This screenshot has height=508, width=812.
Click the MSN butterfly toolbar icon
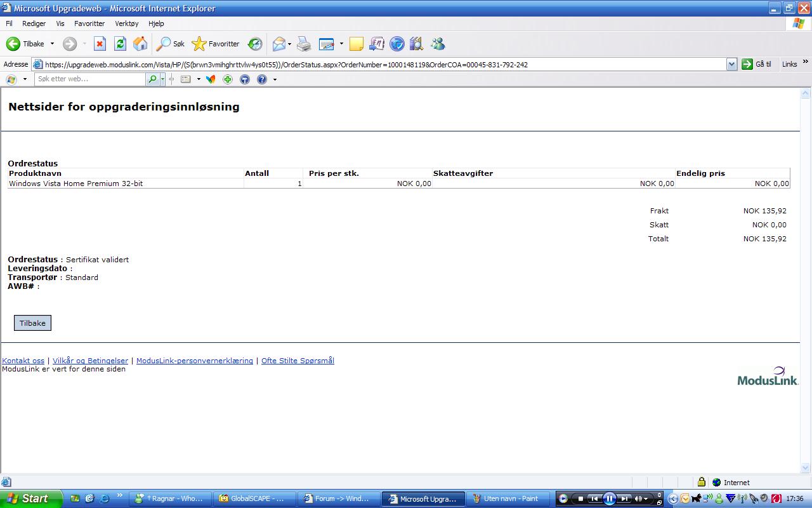tap(211, 79)
